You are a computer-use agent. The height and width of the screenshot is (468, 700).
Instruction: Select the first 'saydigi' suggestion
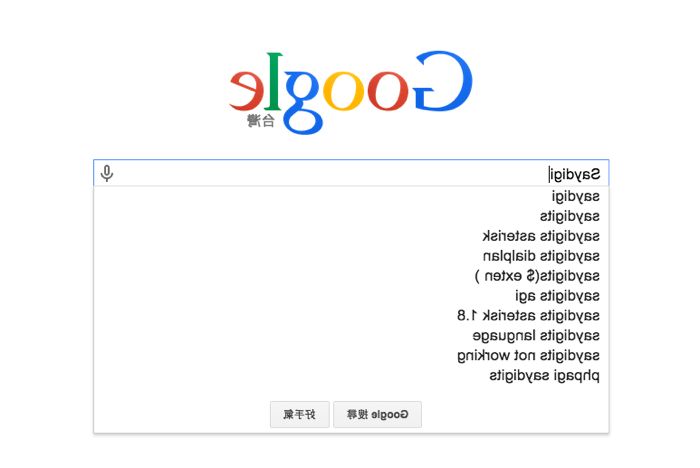[575, 196]
